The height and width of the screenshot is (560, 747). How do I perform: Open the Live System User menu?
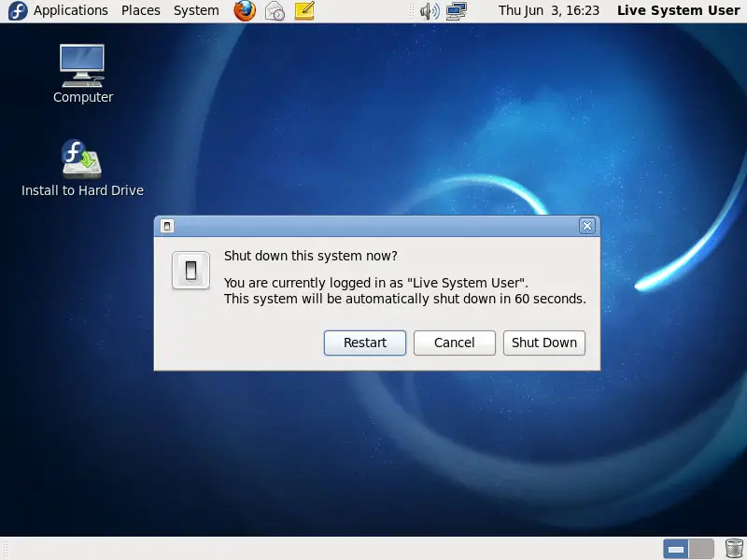pos(679,10)
